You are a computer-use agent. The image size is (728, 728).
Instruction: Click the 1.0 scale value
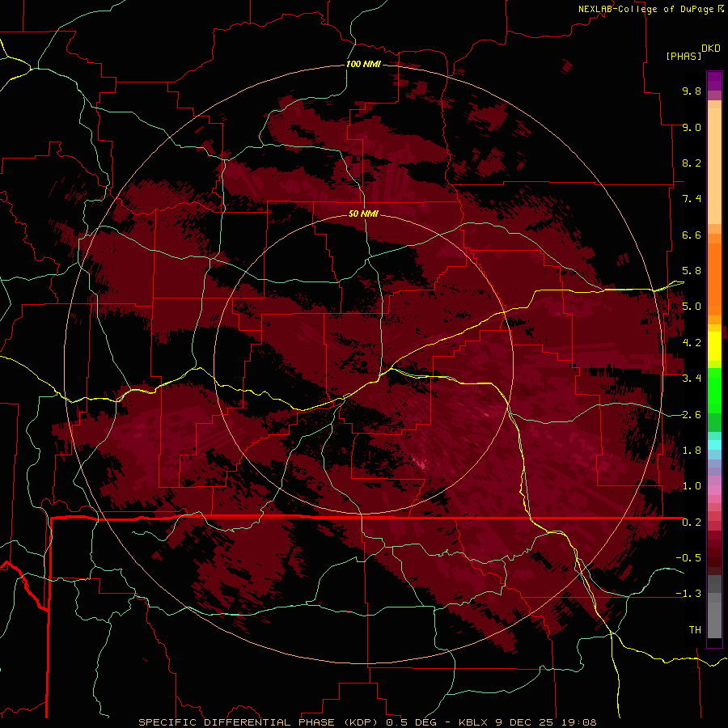coord(692,486)
